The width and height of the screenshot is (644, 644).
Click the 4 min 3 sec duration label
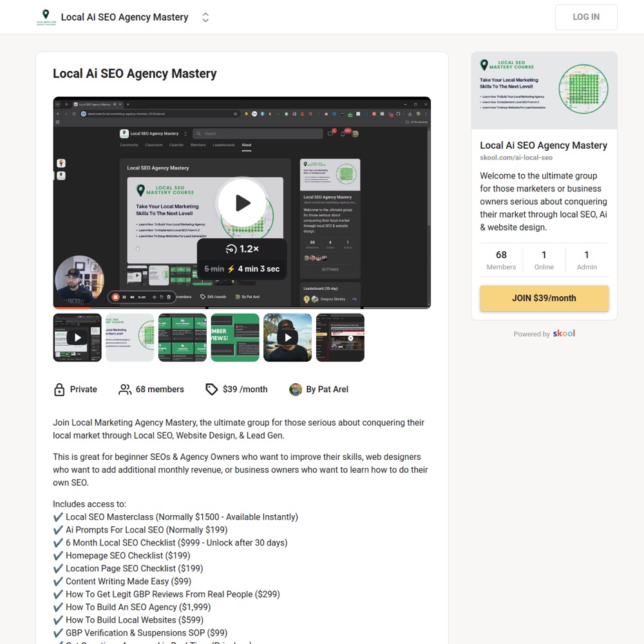[x=259, y=269]
